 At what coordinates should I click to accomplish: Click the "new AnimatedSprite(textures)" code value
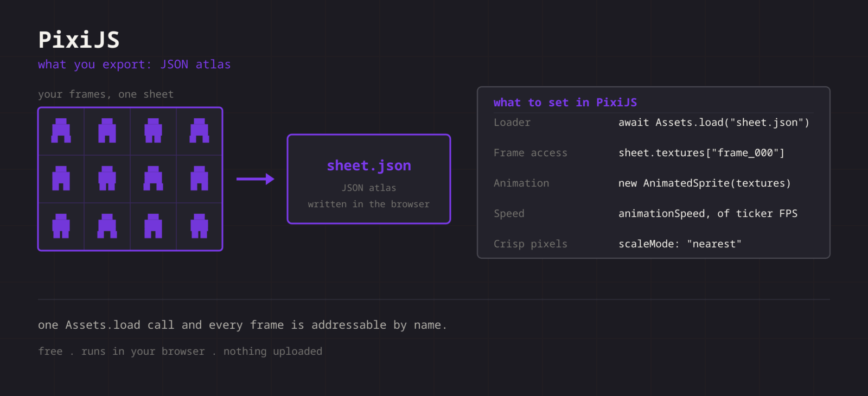705,183
